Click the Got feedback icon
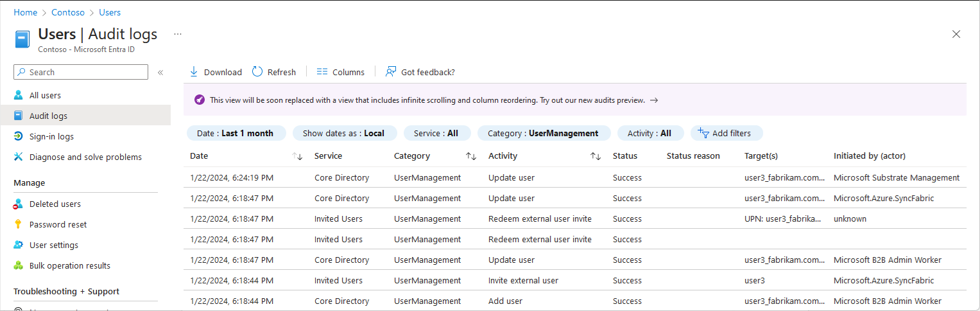Viewport: 980px width, 311px height. pos(390,72)
